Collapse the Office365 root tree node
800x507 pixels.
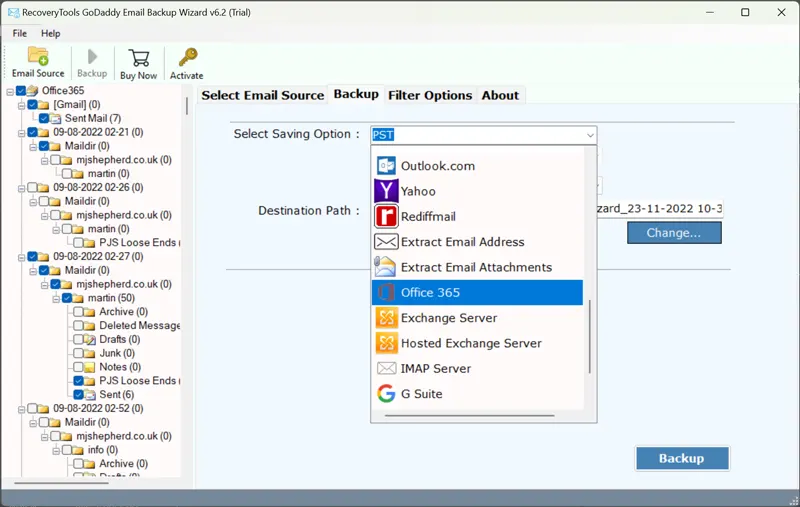(x=10, y=91)
